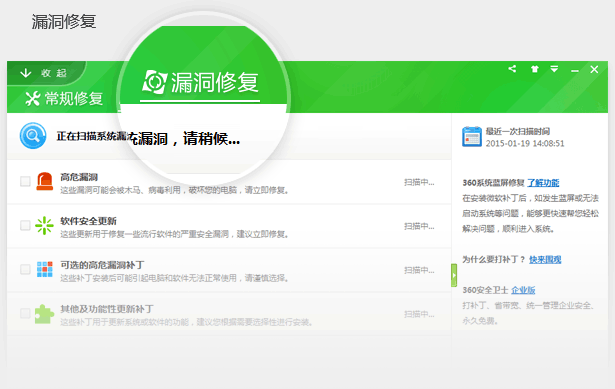Open the 企业版 link

coord(523,290)
